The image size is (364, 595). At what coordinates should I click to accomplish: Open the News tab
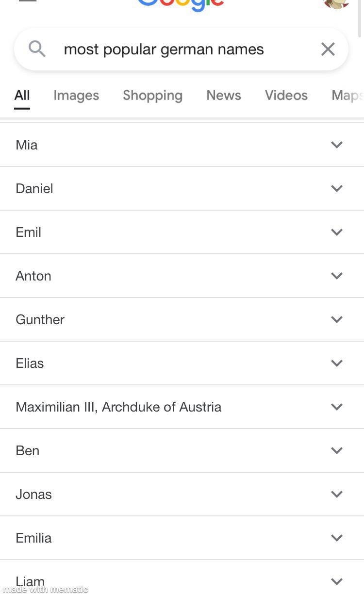[x=223, y=95]
